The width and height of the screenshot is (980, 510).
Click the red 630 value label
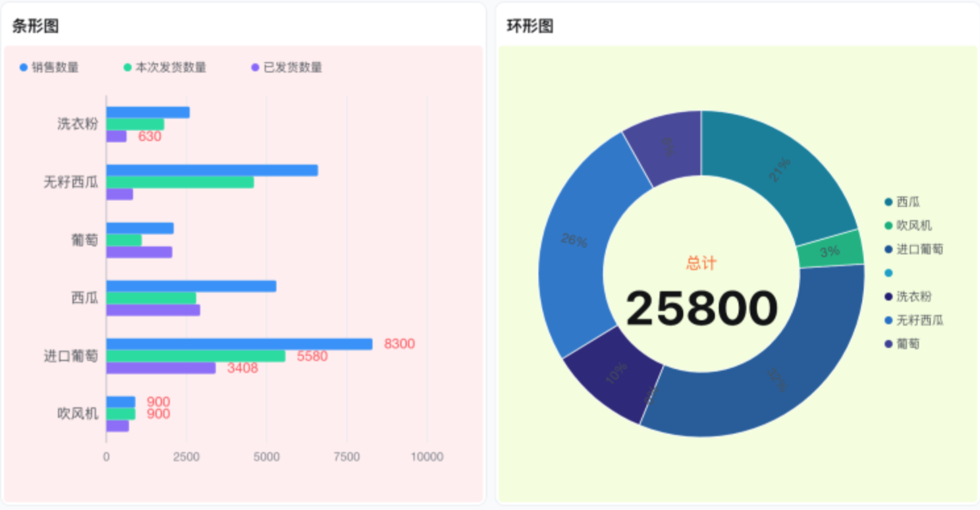[x=150, y=136]
